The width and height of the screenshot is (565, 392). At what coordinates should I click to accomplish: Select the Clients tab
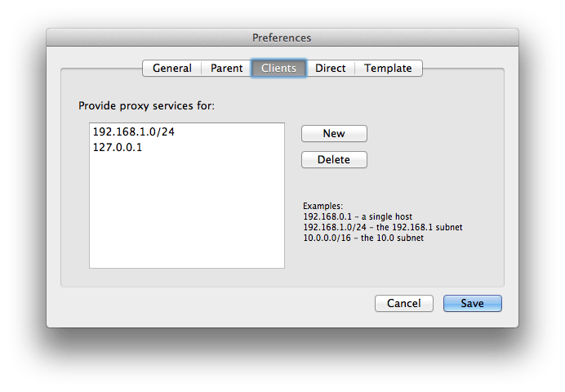pyautogui.click(x=278, y=69)
